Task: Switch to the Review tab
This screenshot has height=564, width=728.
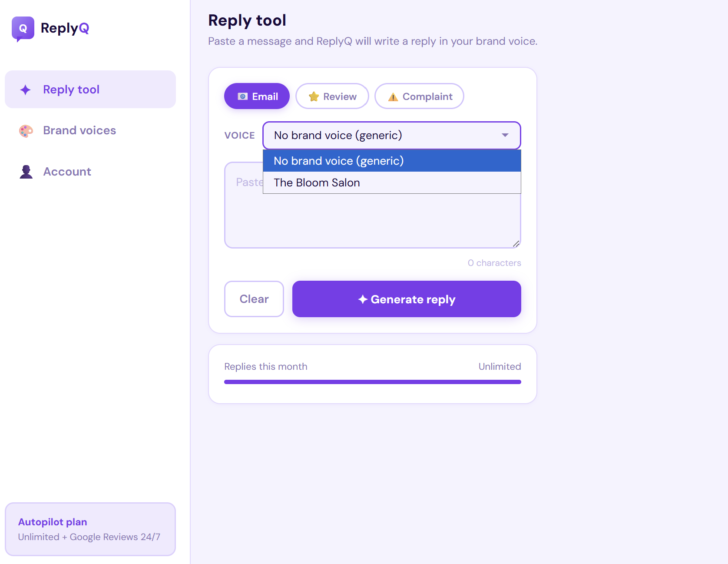Action: point(332,96)
